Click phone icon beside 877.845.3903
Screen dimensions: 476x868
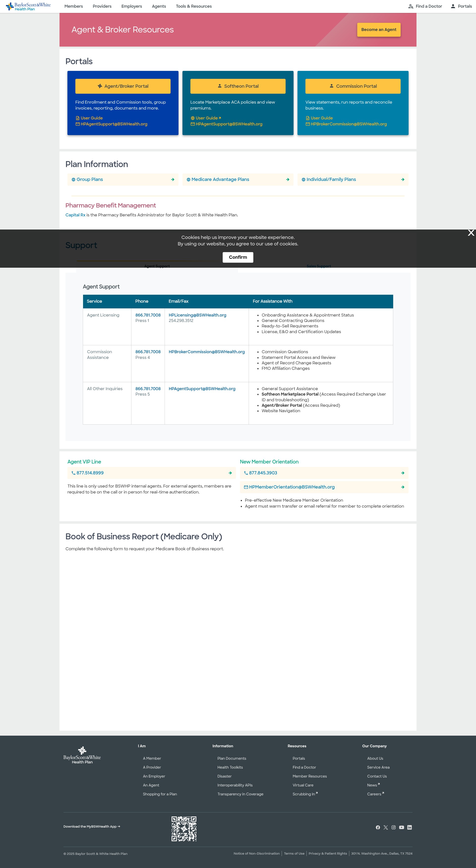(x=246, y=473)
